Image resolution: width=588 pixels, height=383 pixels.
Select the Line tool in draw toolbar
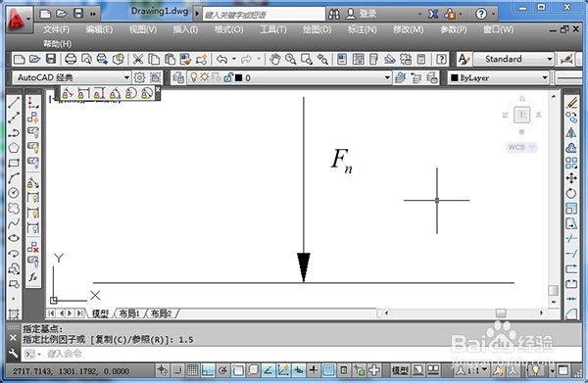coord(14,102)
